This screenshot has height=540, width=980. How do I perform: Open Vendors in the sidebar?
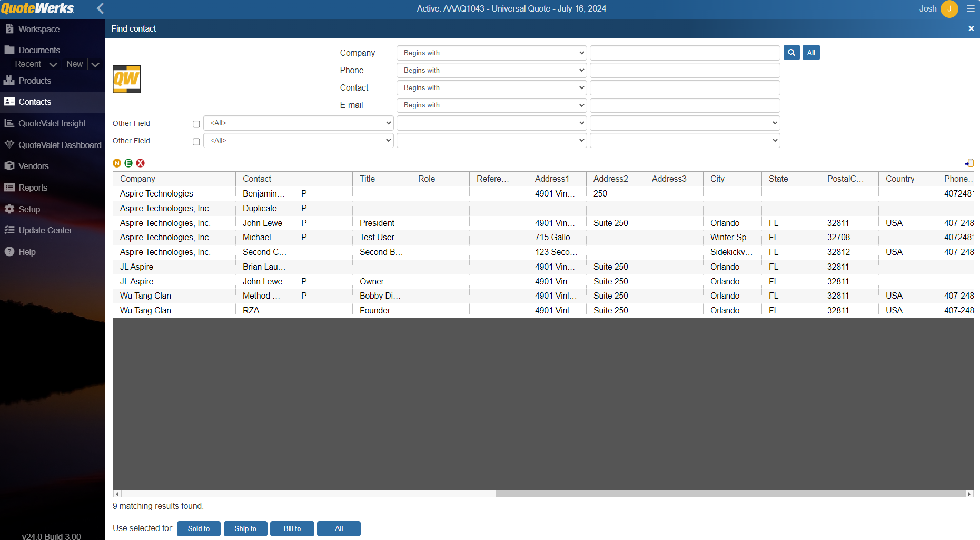[x=33, y=166]
